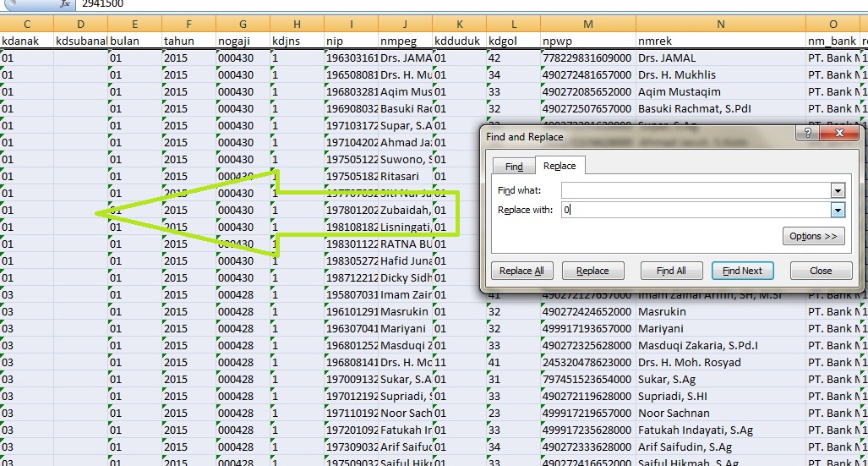
Task: Click the fx insert function icon
Action: [65, 4]
